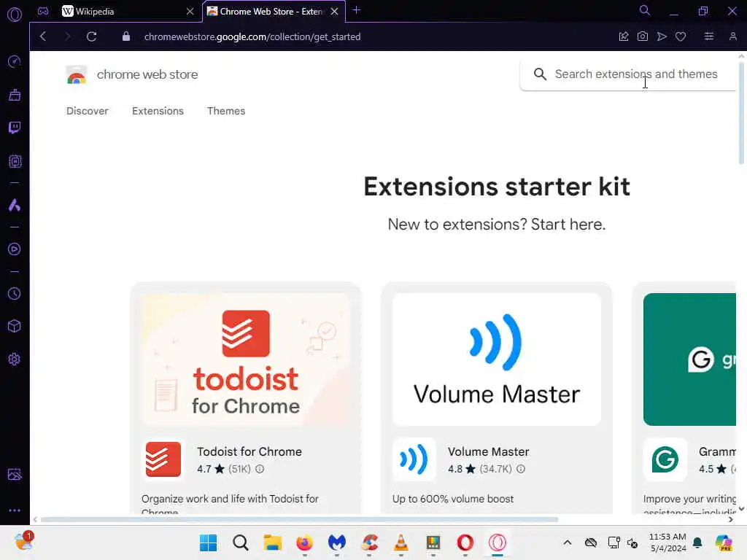Open Windows taskbar search
The width and height of the screenshot is (747, 560).
[241, 542]
